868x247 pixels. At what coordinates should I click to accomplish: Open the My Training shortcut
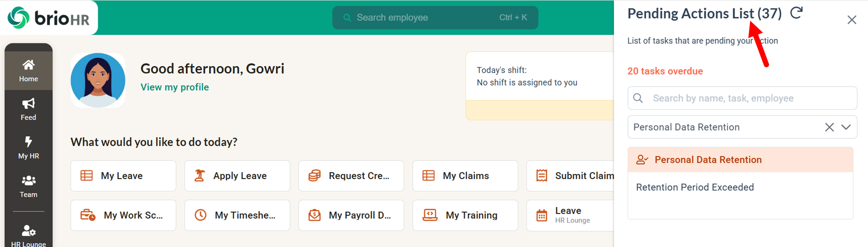coord(465,215)
